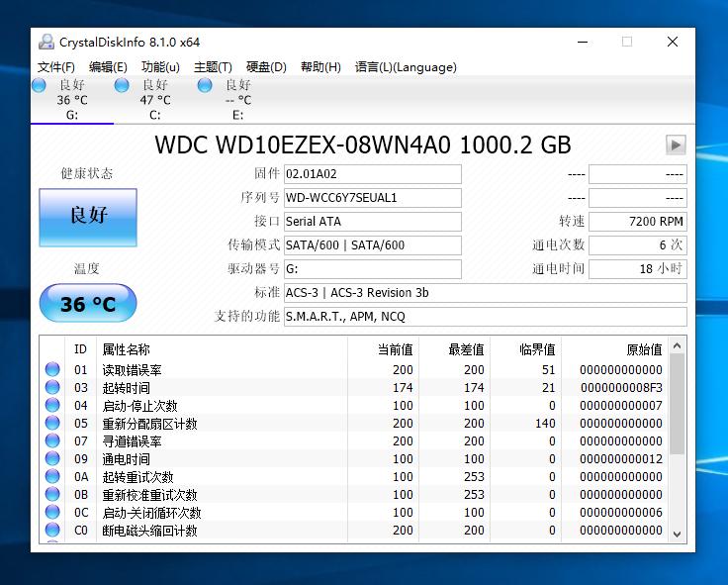Click the scrollbar down arrow in SMART list
This screenshot has height=585, width=728.
(677, 534)
